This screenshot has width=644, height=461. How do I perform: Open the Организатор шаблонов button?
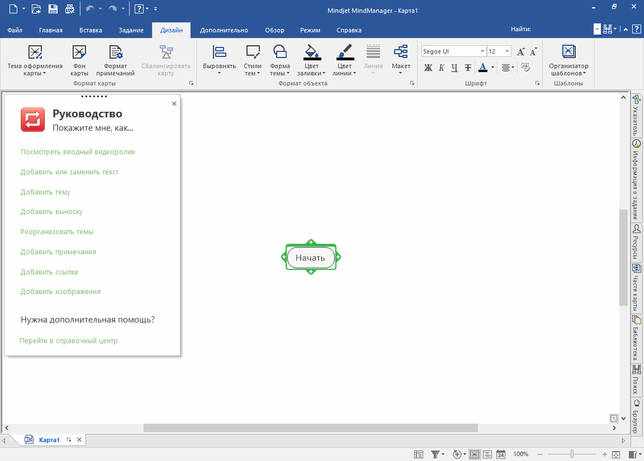click(568, 60)
